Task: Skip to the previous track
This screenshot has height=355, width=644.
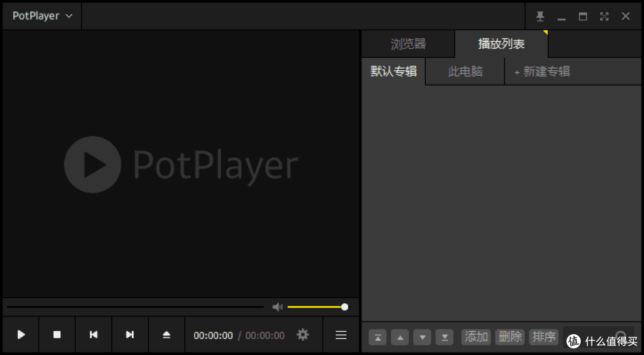Action: coord(94,335)
